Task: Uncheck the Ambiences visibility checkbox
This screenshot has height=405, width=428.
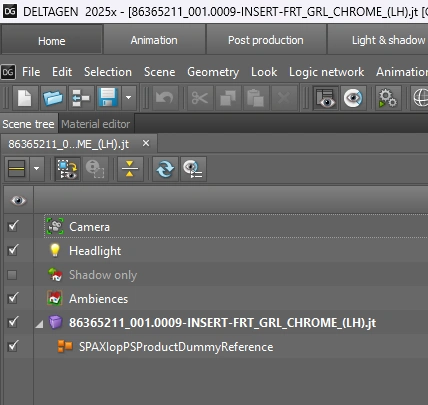Action: [x=13, y=298]
